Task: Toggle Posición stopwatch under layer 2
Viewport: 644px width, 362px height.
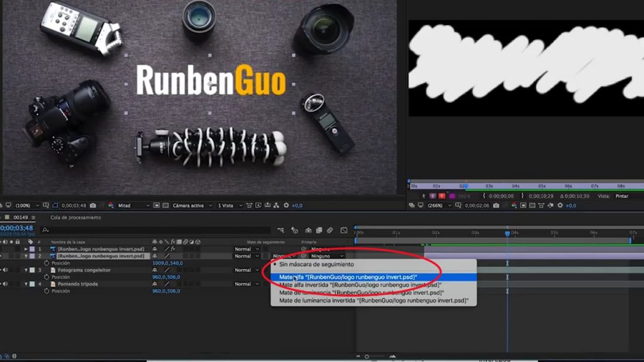Action: coord(47,263)
